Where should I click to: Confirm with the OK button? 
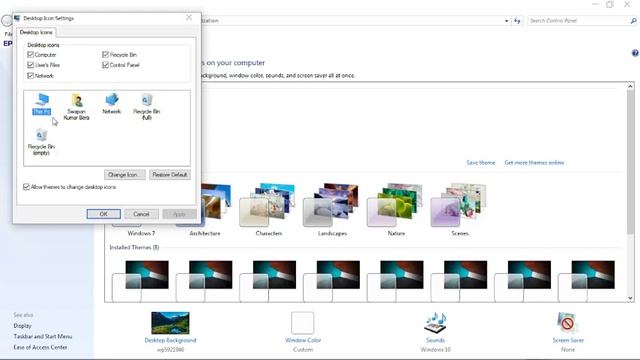tap(104, 214)
